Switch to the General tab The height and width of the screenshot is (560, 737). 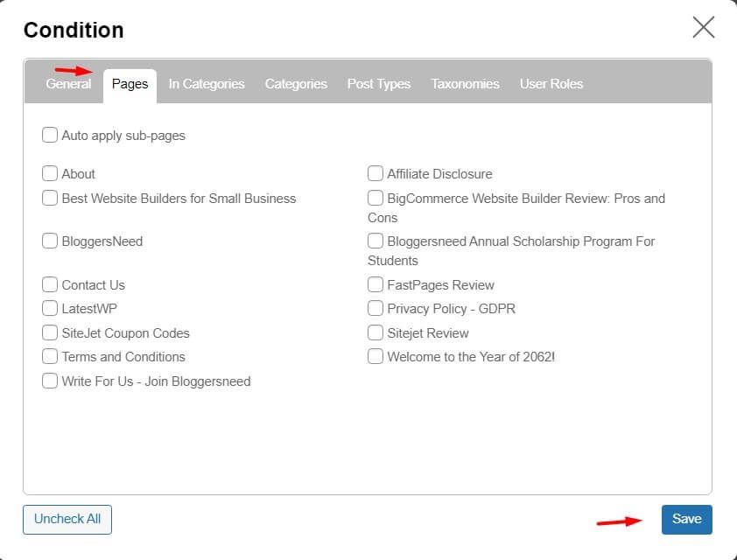(x=68, y=83)
